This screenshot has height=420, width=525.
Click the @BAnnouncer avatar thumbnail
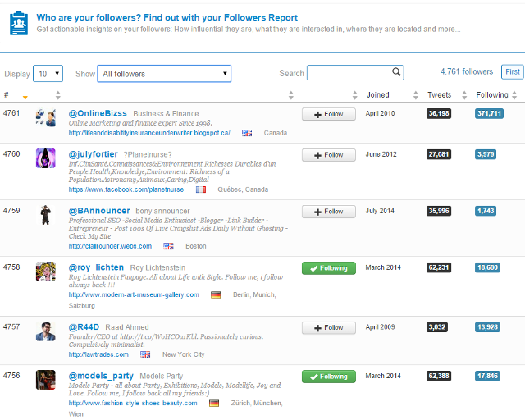point(46,215)
